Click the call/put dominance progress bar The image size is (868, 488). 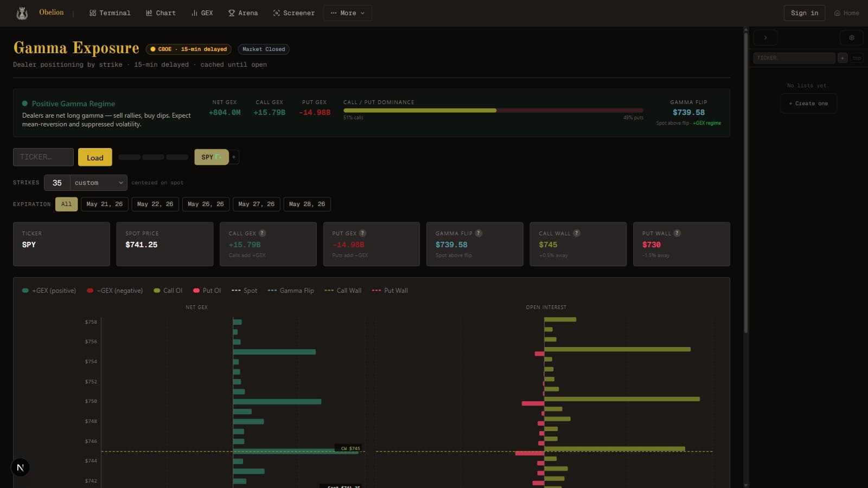tap(493, 111)
